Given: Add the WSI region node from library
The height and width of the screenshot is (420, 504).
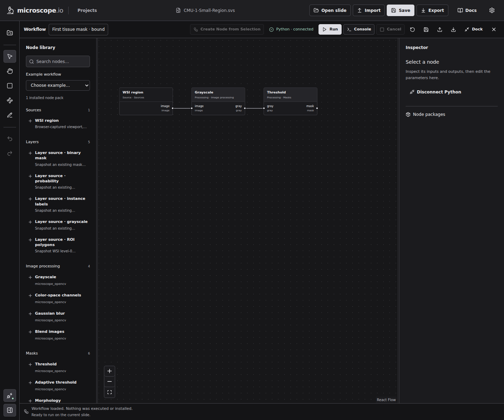Looking at the screenshot, I should [58, 123].
